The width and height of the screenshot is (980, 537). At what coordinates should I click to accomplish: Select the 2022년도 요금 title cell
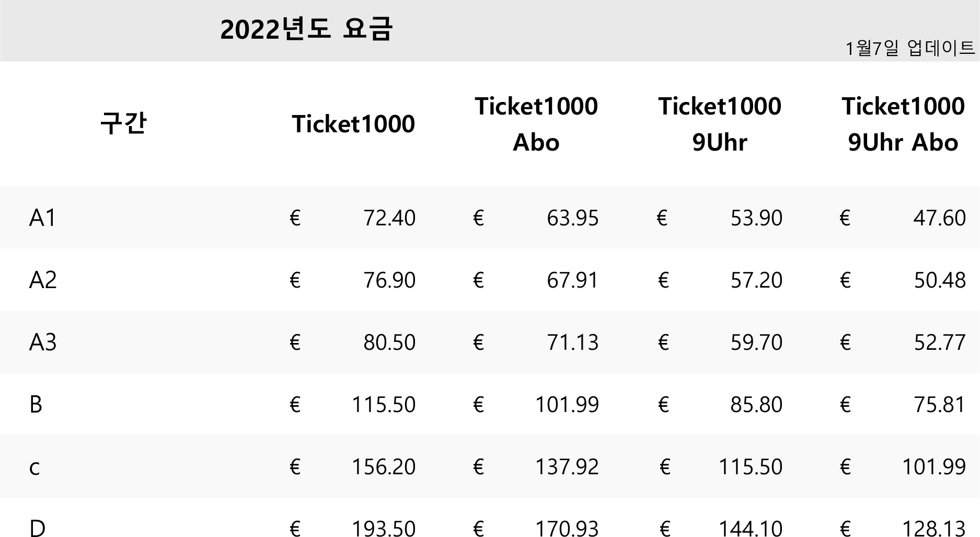point(306,30)
